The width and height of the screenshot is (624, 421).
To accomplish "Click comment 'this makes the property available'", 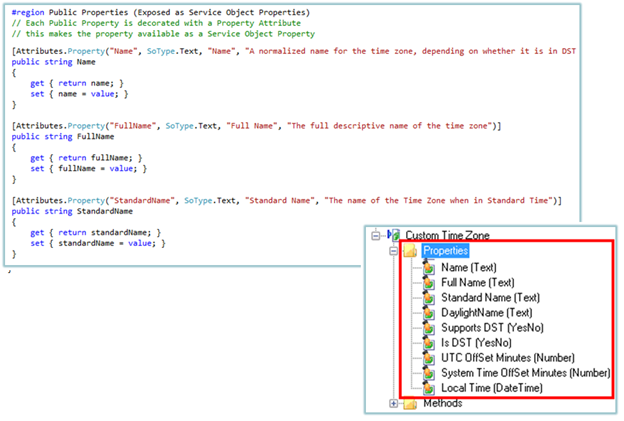I will (x=163, y=34).
